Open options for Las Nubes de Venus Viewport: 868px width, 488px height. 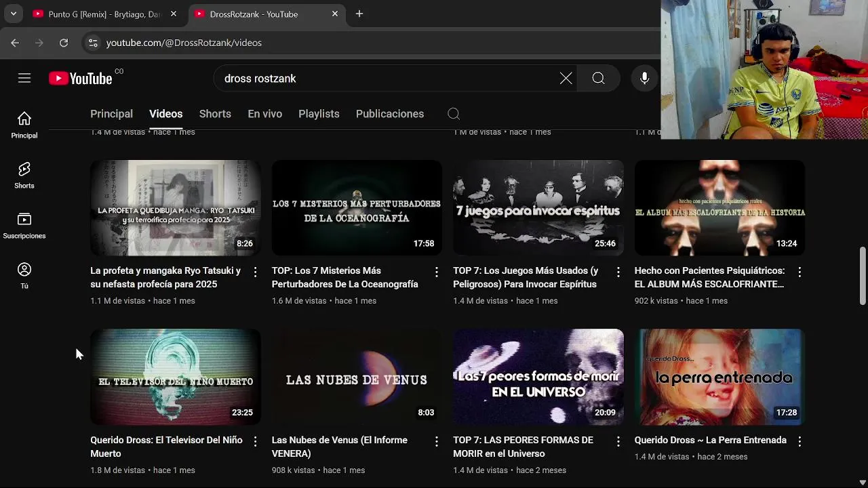437,441
